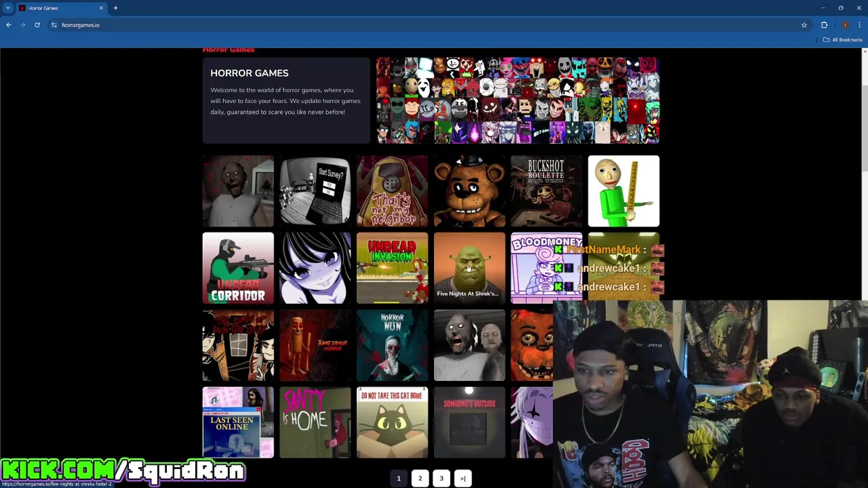This screenshot has height=488, width=868.
Task: Open a new browser tab
Action: click(115, 8)
